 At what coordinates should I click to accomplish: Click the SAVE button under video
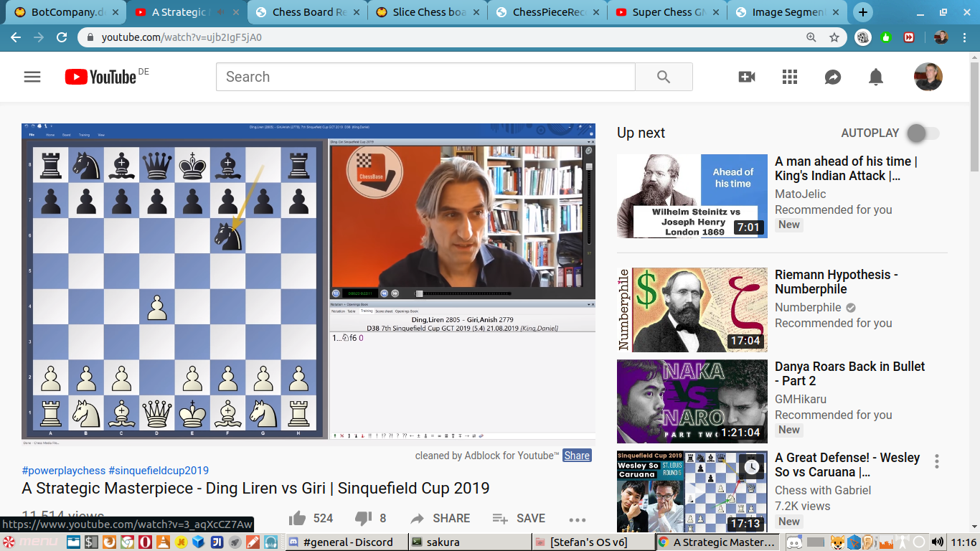[x=519, y=518]
